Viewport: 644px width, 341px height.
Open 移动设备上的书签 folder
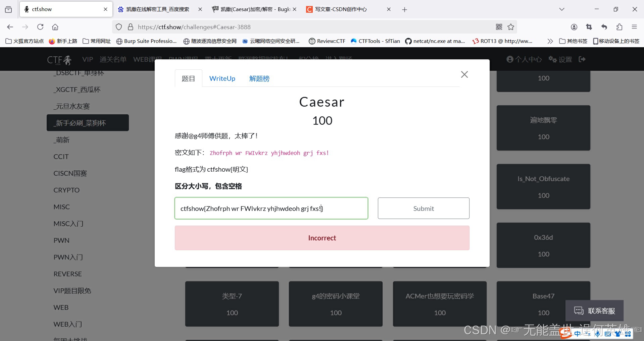point(616,41)
